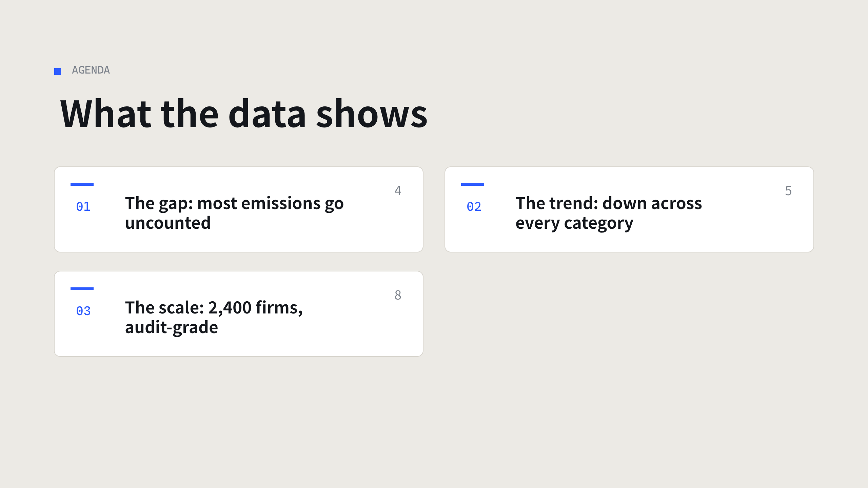Click the blue accent bar above 03

[82, 289]
